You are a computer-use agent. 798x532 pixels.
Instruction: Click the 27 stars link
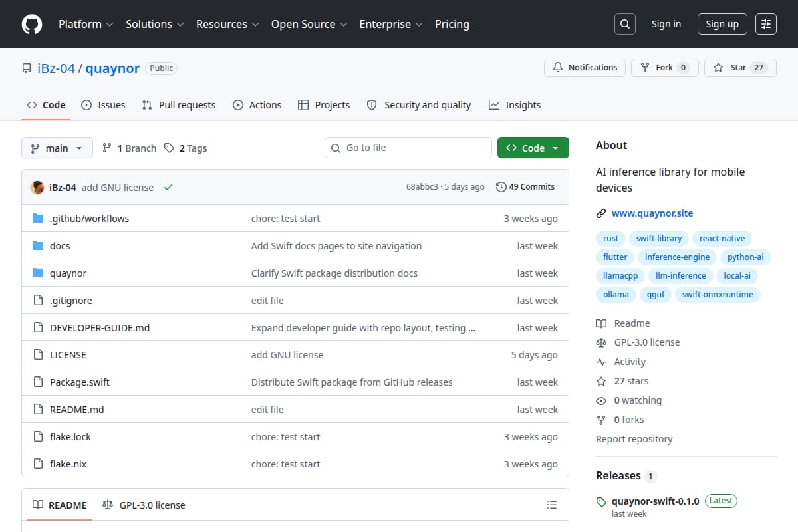pyautogui.click(x=622, y=381)
